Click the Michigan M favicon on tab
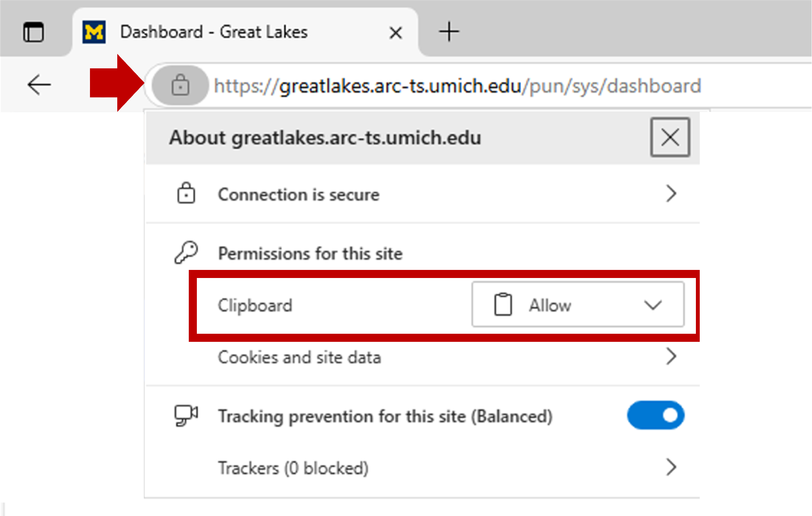Image resolution: width=812 pixels, height=516 pixels. click(94, 32)
